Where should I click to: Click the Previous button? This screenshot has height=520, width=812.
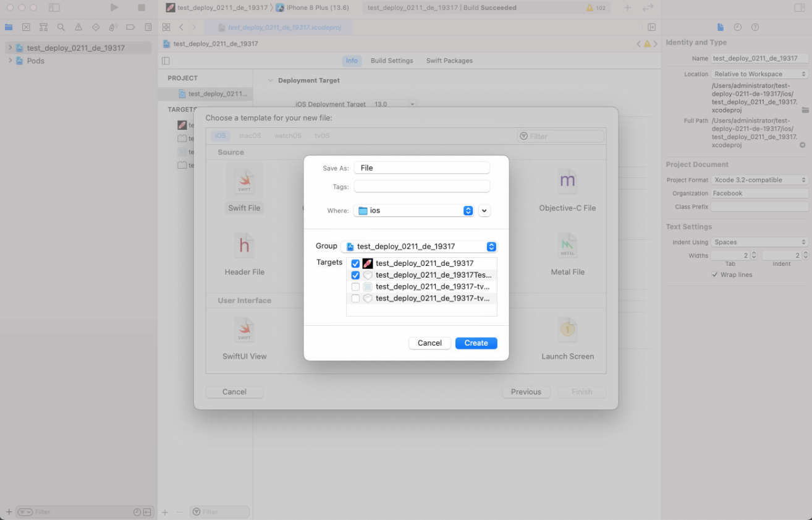(x=526, y=392)
